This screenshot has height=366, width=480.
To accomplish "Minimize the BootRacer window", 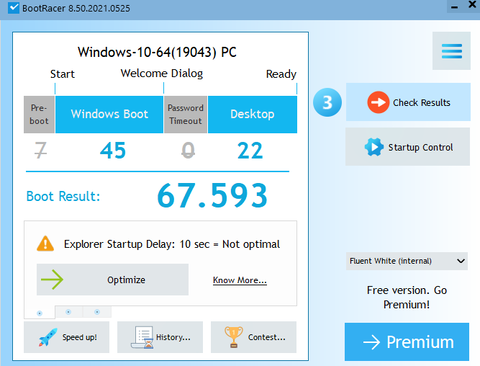I will [454, 7].
